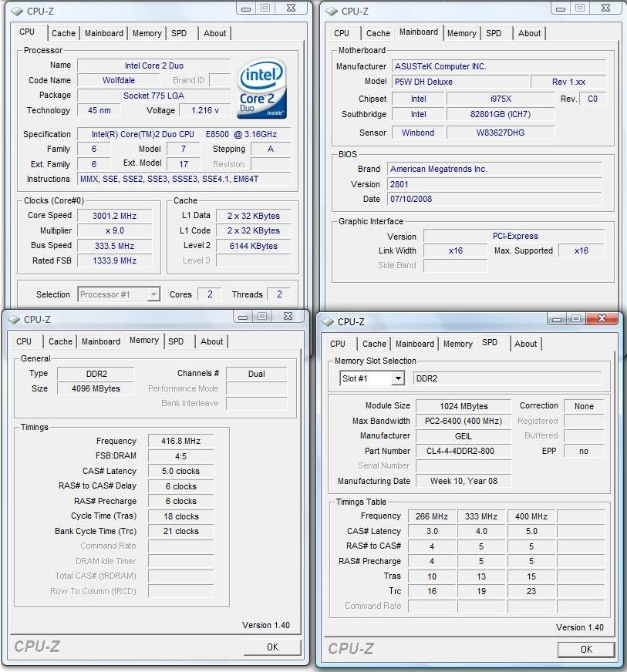
Task: Open SPD tab in CPU window
Action: 179,33
